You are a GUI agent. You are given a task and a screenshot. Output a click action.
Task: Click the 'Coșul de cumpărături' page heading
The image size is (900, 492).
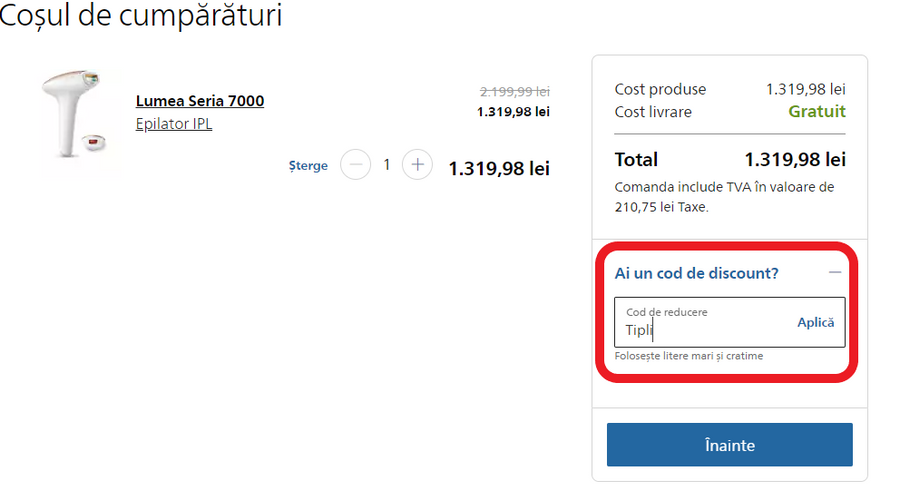141,17
